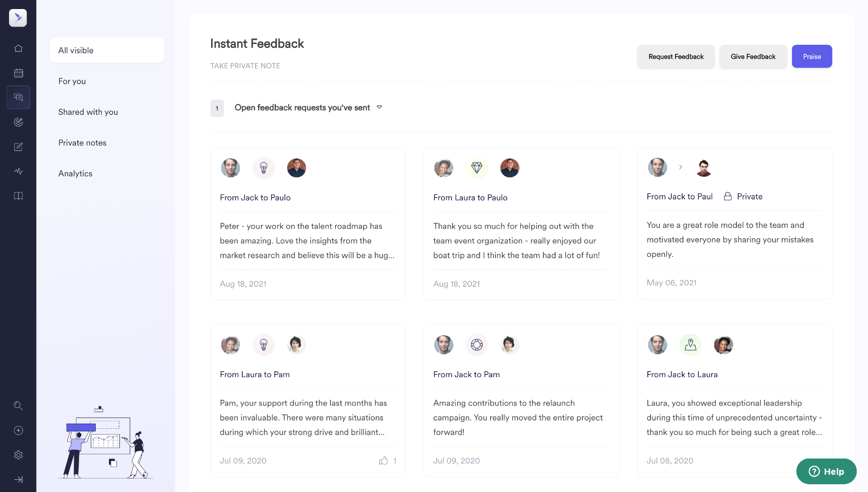
Task: Click the purple Praise button
Action: click(x=811, y=57)
